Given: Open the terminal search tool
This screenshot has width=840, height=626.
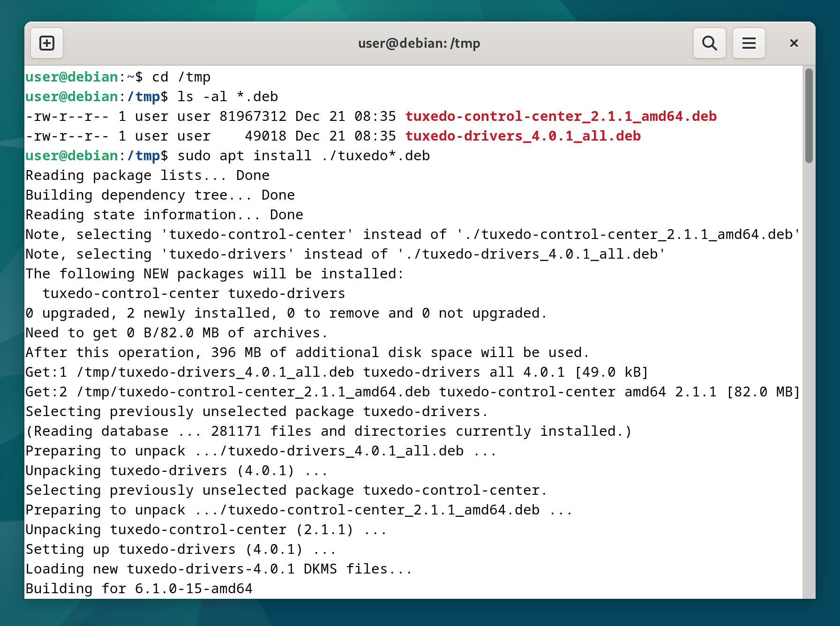Looking at the screenshot, I should (709, 43).
